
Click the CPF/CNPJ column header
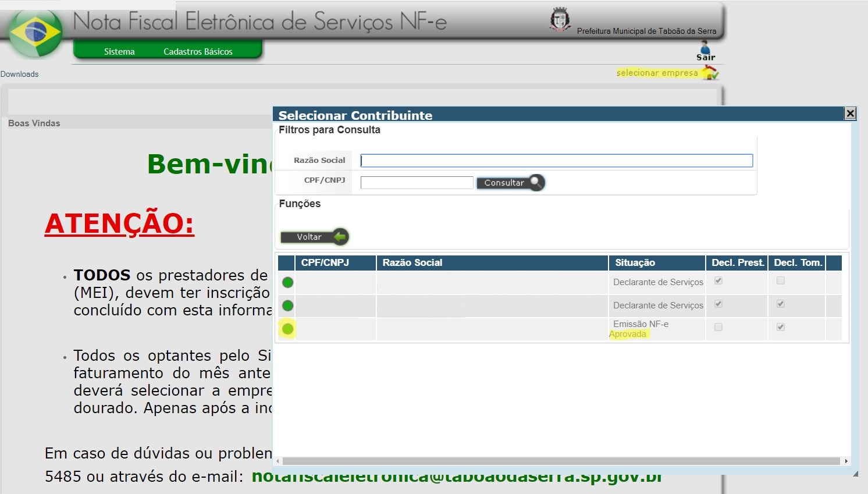336,263
